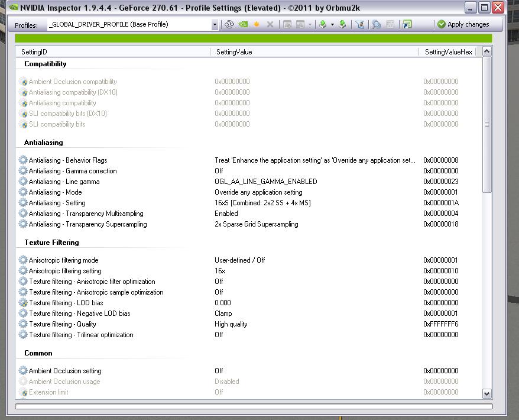Click the refresh profile icon in the toolbar

tap(229, 24)
